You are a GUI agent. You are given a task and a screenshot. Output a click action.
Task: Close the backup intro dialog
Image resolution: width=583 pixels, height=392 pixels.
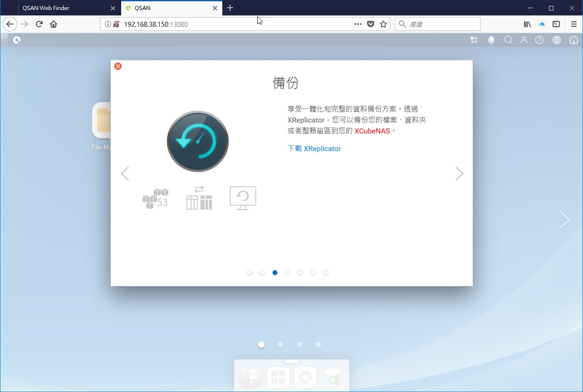click(118, 66)
